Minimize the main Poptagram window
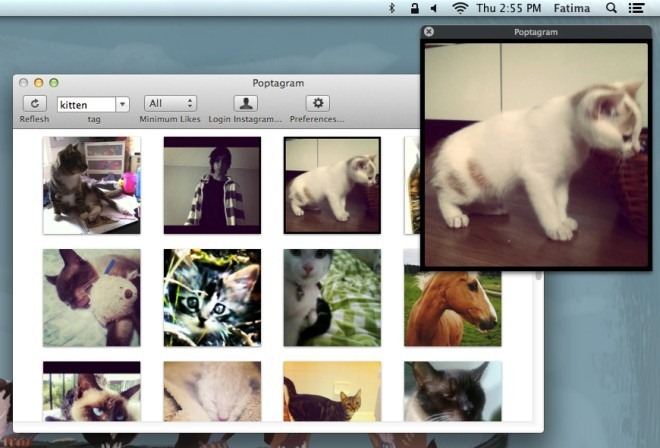The width and height of the screenshot is (660, 448). pos(39,83)
